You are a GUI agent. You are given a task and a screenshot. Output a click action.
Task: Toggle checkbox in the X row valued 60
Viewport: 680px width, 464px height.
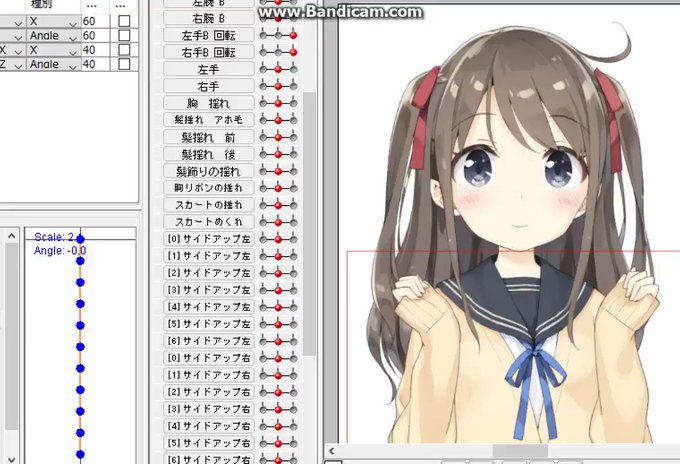[x=124, y=21]
